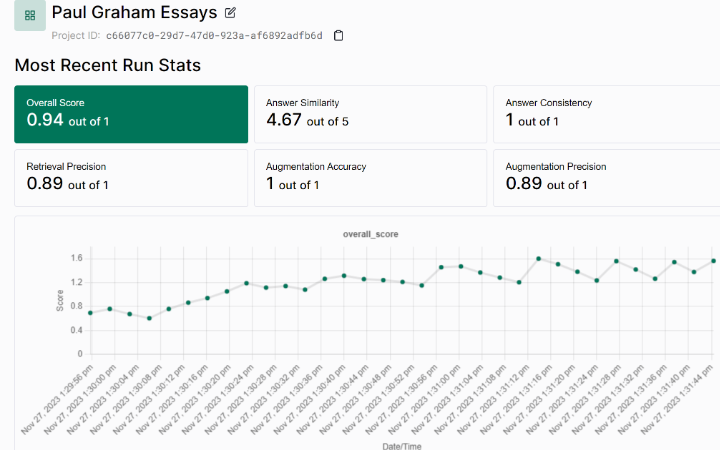Click the highest data point near 1.6
This screenshot has width=720, height=450.
539,259
